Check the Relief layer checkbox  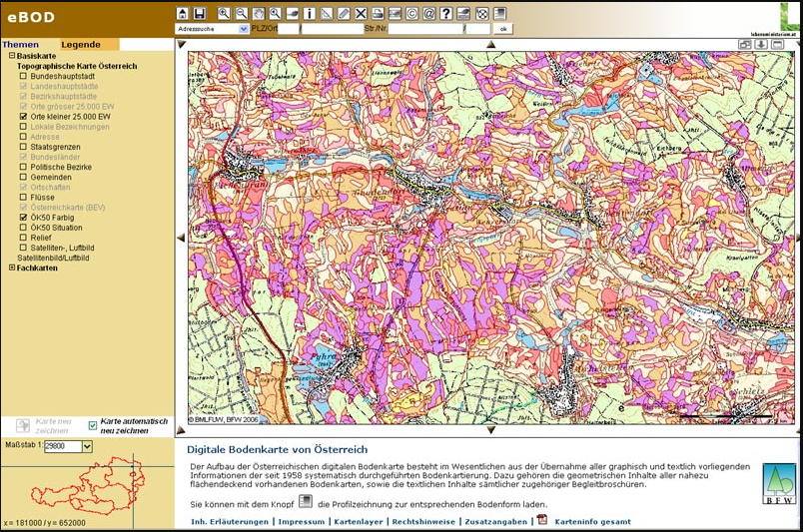23,238
